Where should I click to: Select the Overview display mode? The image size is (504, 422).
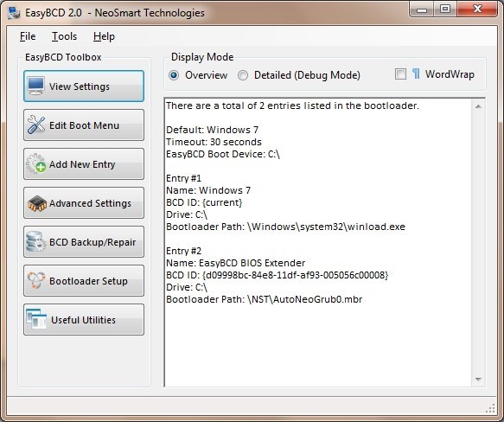point(174,75)
